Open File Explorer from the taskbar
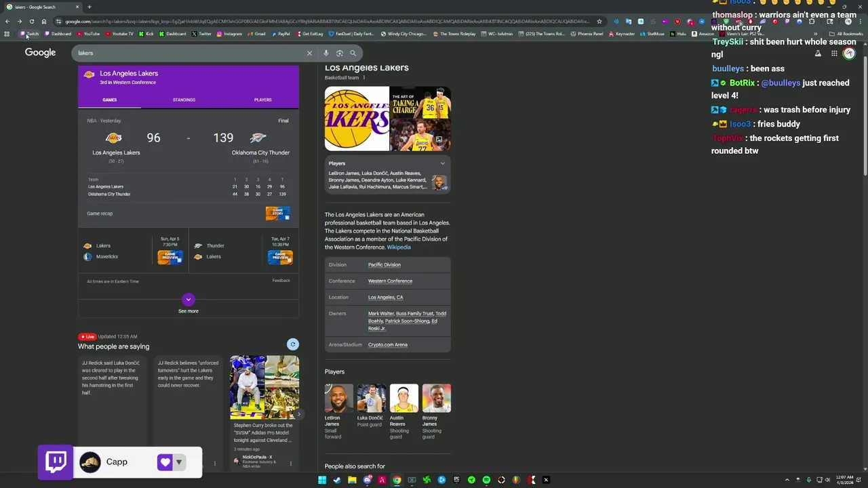Viewport: 868px width, 488px height. click(352, 480)
